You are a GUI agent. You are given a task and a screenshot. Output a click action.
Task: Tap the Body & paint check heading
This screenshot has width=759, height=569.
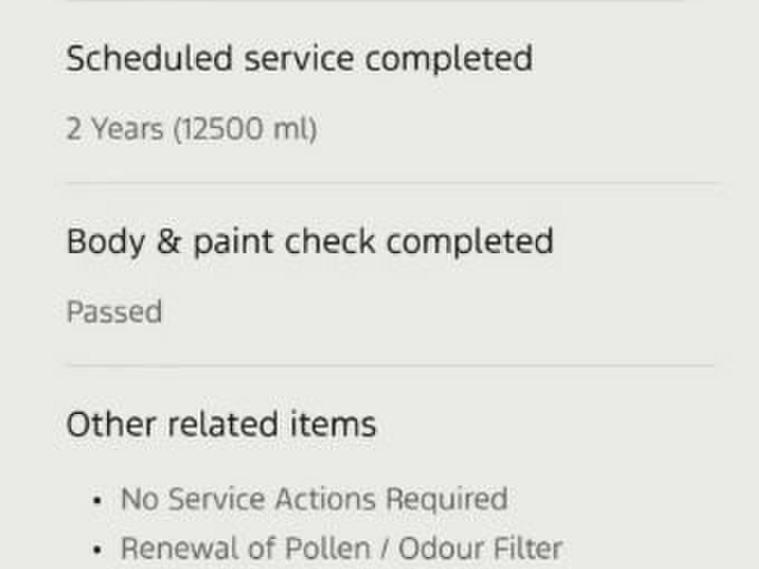click(309, 242)
